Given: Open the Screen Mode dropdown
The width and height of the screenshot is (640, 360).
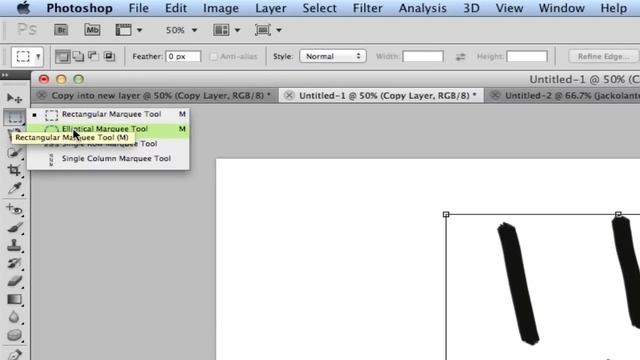Looking at the screenshot, I should [268, 30].
